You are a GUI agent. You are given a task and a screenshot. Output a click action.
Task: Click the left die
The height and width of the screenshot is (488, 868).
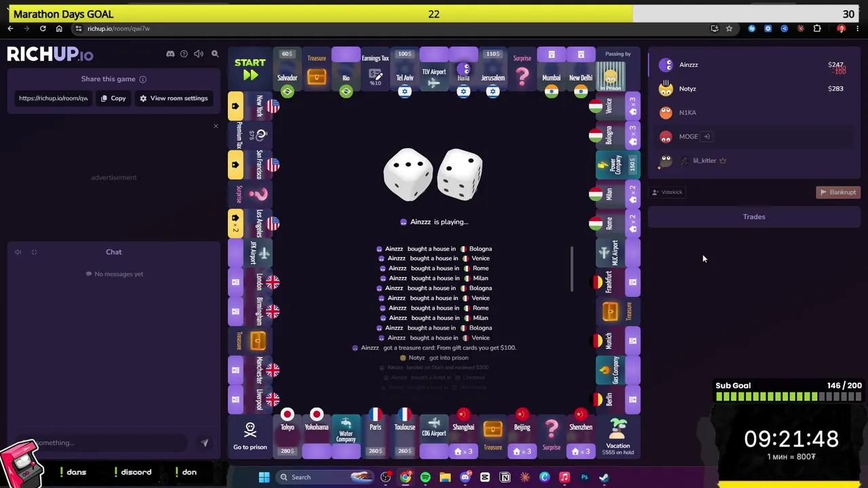pos(408,174)
